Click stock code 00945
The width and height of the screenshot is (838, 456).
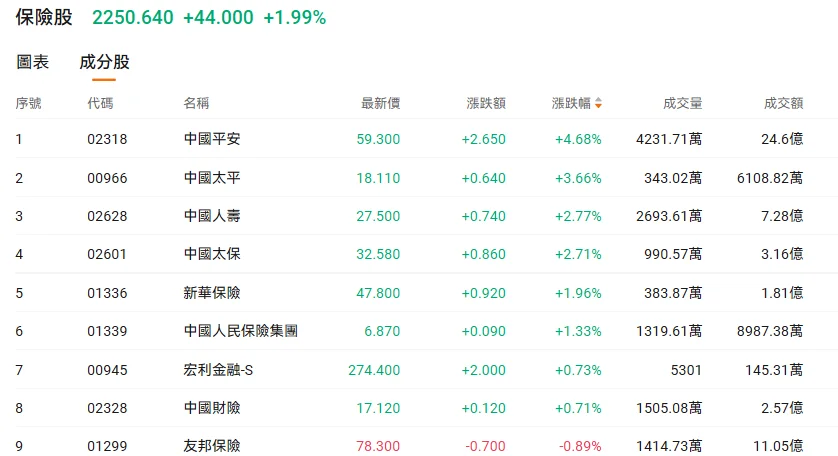[x=107, y=370]
